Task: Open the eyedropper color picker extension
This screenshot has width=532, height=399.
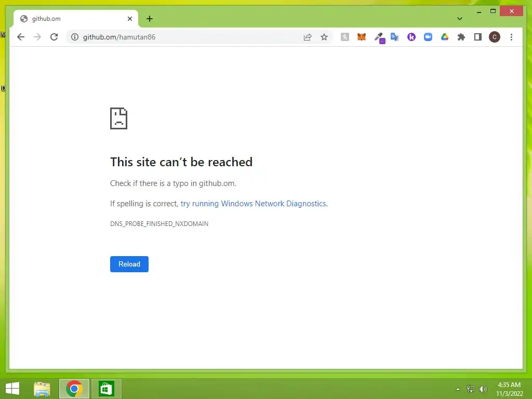Action: tap(379, 37)
